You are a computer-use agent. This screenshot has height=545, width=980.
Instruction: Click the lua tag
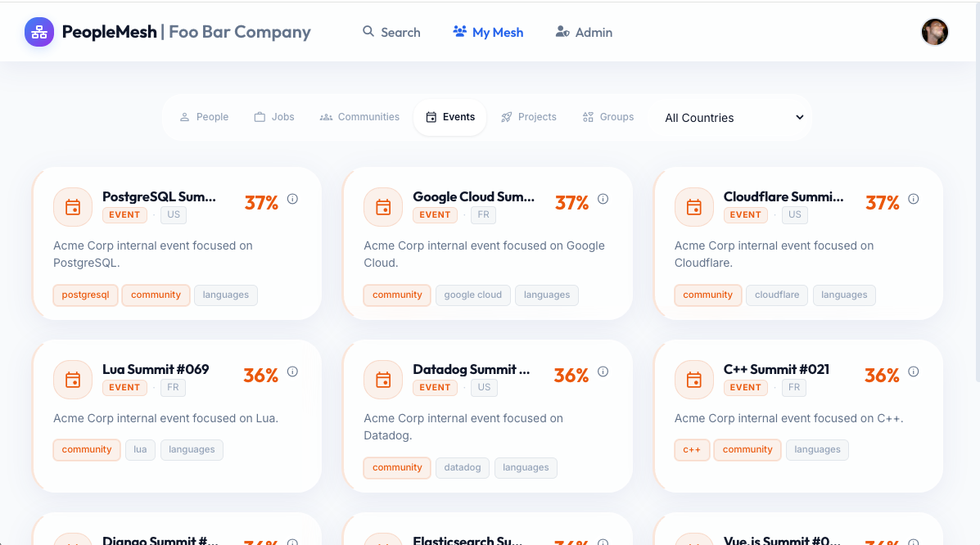click(140, 450)
